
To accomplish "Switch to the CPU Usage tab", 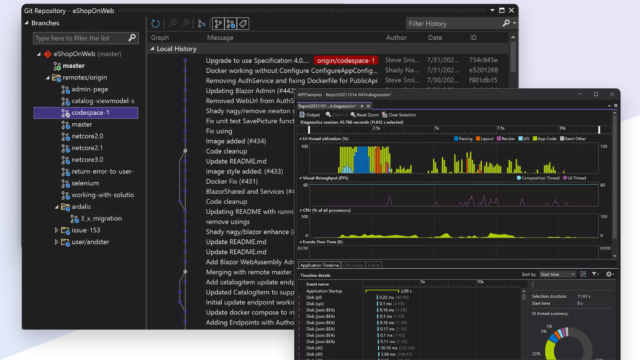I will (353, 265).
